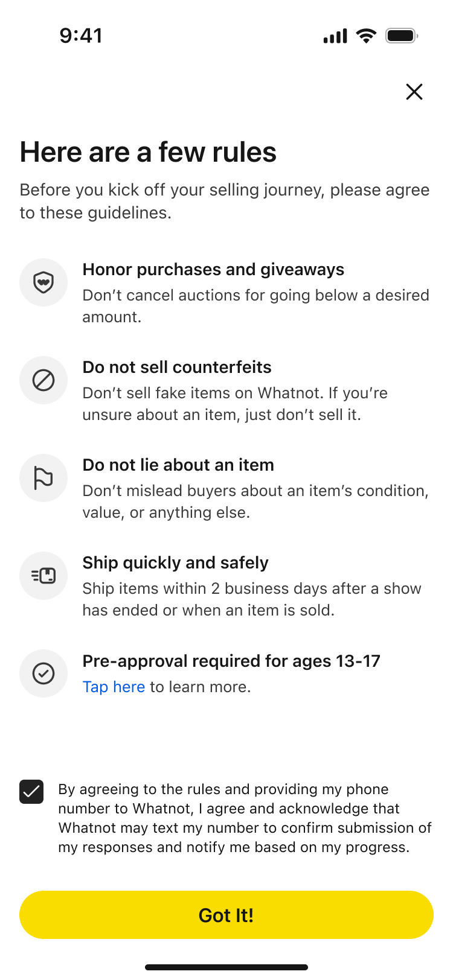
Task: Tap the prohibited circle counterfeits icon
Action: (x=43, y=380)
